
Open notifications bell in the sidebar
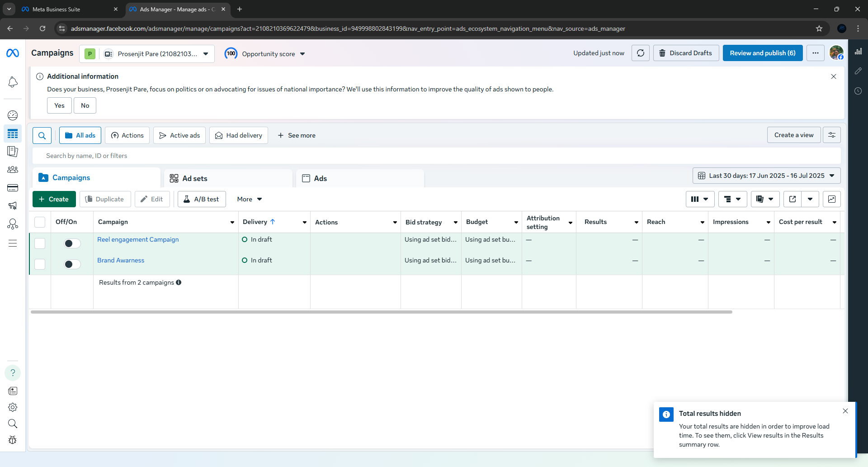point(13,82)
